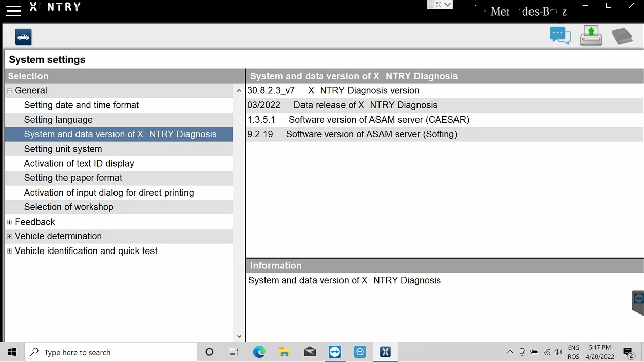Launch Microsoft Edge from taskbar
Viewport: 644px width, 362px height.
(259, 352)
